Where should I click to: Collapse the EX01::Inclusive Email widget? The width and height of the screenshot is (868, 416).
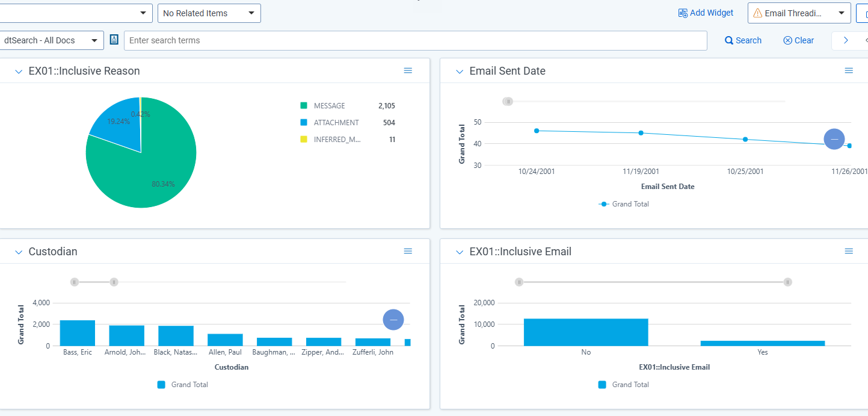(x=460, y=252)
